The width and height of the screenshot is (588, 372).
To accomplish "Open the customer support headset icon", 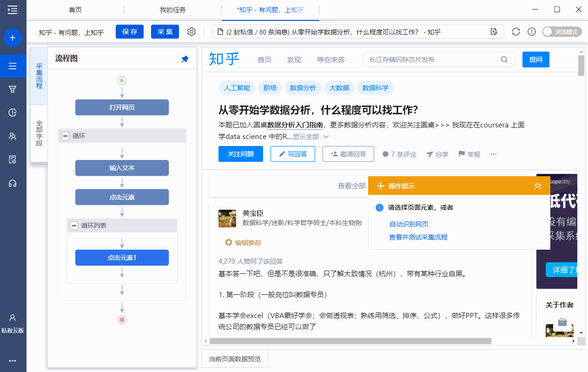I will (x=13, y=183).
